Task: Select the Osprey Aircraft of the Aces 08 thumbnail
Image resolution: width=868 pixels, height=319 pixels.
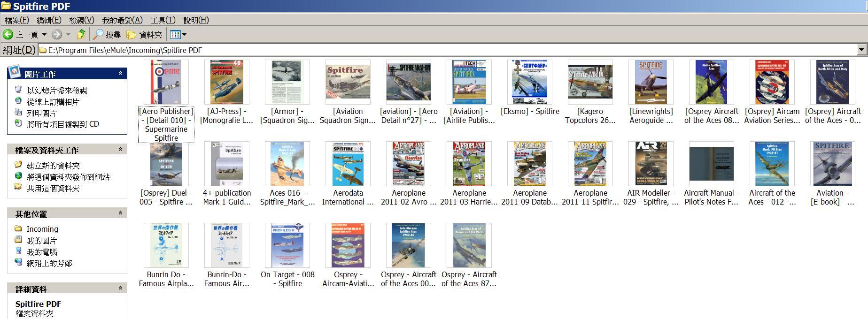Action: 712,82
